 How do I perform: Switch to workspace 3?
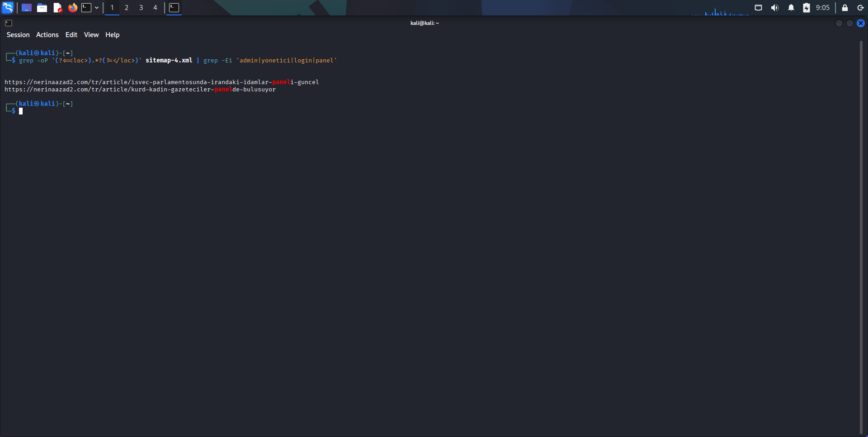tap(141, 8)
